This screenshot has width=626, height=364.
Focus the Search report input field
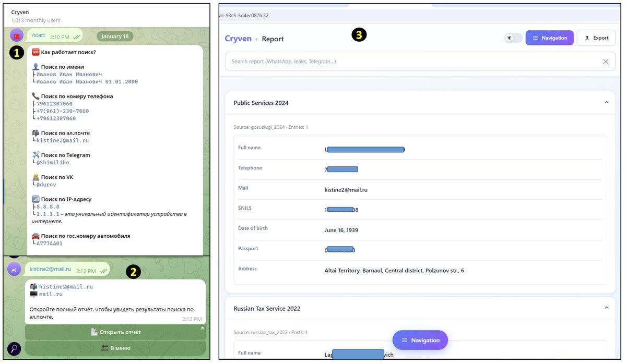click(420, 62)
